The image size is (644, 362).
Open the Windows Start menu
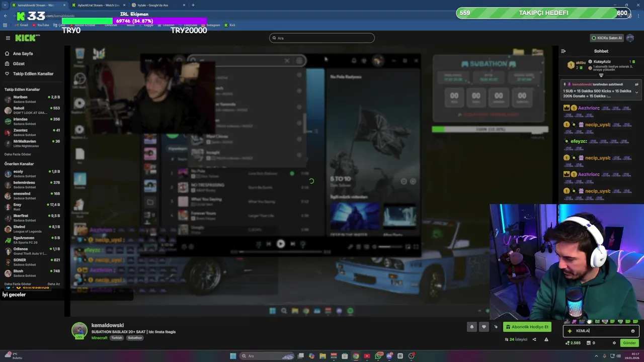pyautogui.click(x=233, y=356)
